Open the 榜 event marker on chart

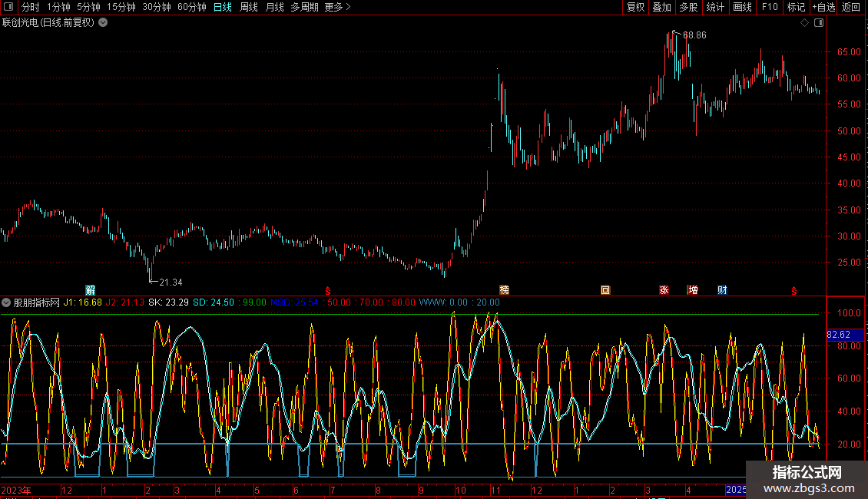point(504,290)
